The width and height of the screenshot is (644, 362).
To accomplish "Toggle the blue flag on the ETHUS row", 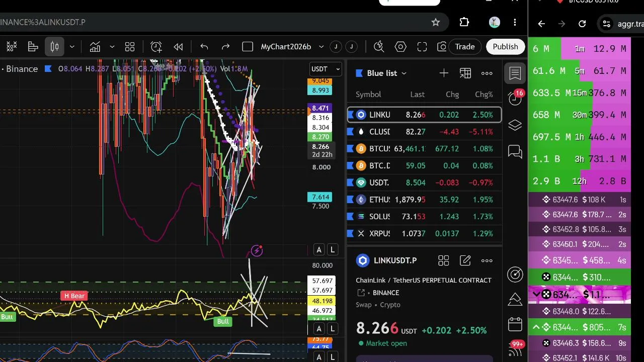I will 351,200.
